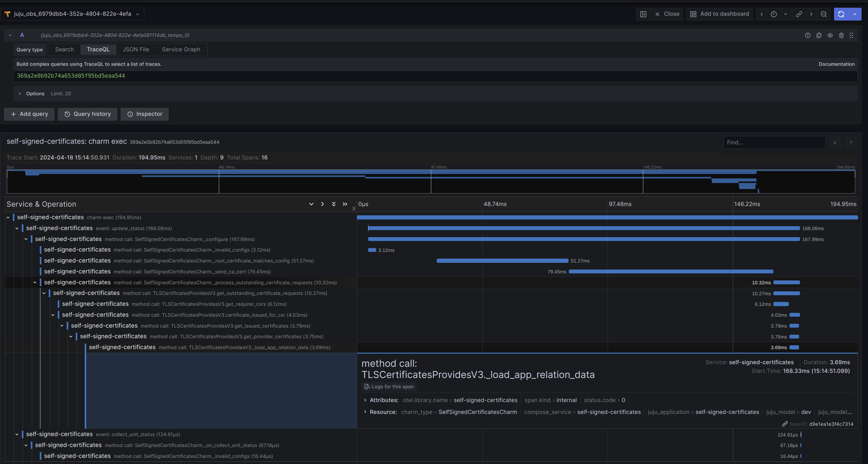Screen dimensions: 868x464
Task: Click Logs for this span
Action: tap(389, 387)
